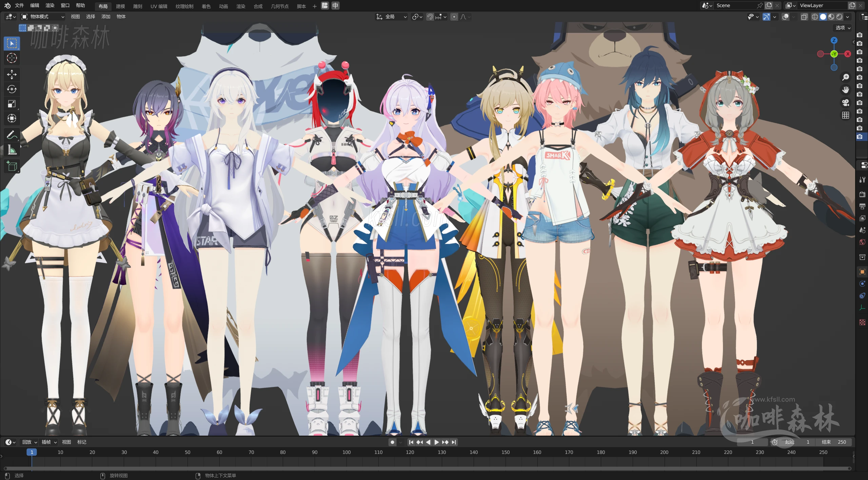868x480 pixels.
Task: Switch to wireframe viewport shading
Action: click(x=815, y=17)
